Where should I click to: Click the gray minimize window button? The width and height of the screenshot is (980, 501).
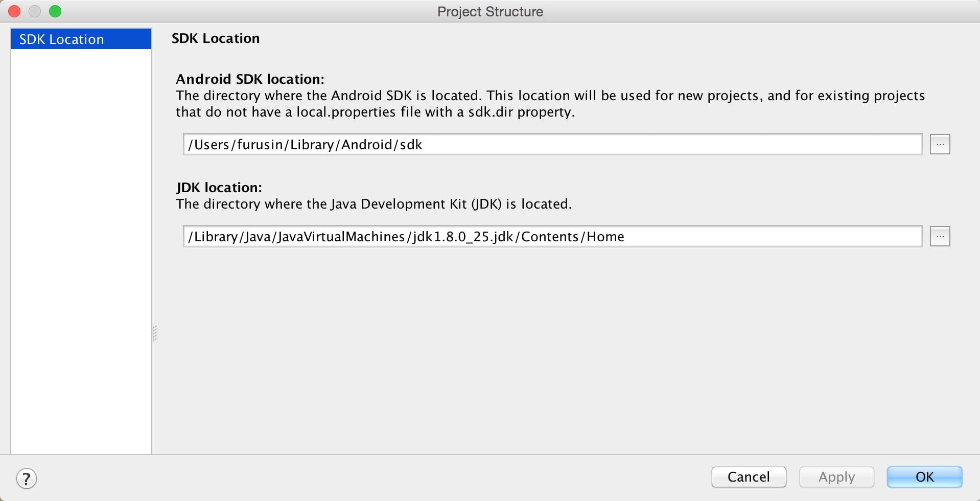(x=35, y=11)
